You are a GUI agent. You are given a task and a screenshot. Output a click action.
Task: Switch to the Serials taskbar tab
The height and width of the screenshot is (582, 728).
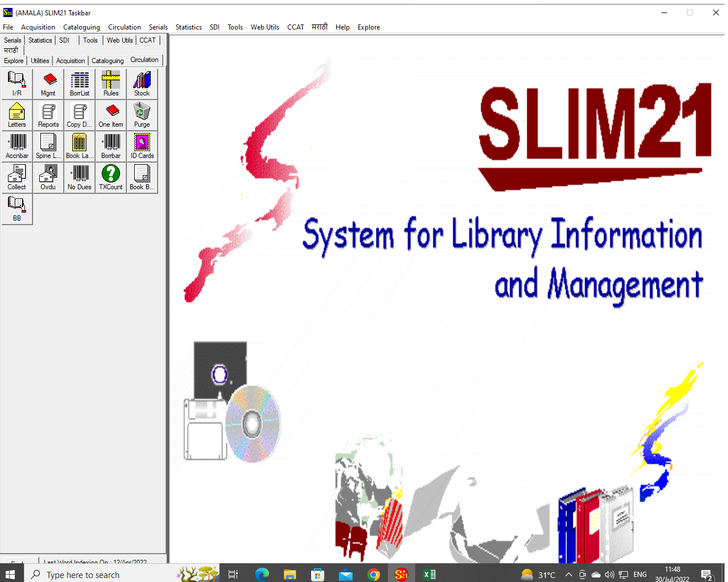(x=13, y=40)
